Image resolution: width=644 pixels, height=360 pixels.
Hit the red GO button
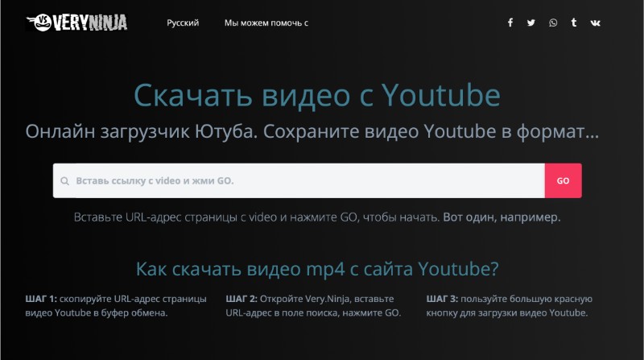tap(563, 181)
